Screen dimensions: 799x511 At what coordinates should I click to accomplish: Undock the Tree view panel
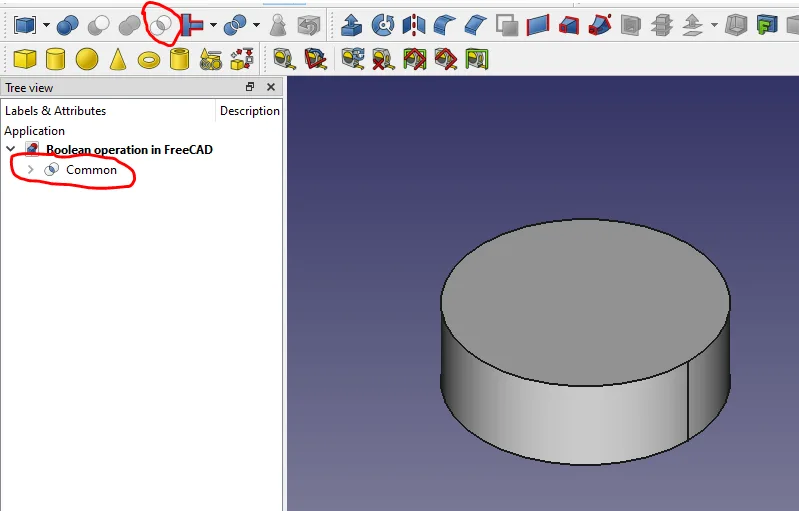click(250, 88)
